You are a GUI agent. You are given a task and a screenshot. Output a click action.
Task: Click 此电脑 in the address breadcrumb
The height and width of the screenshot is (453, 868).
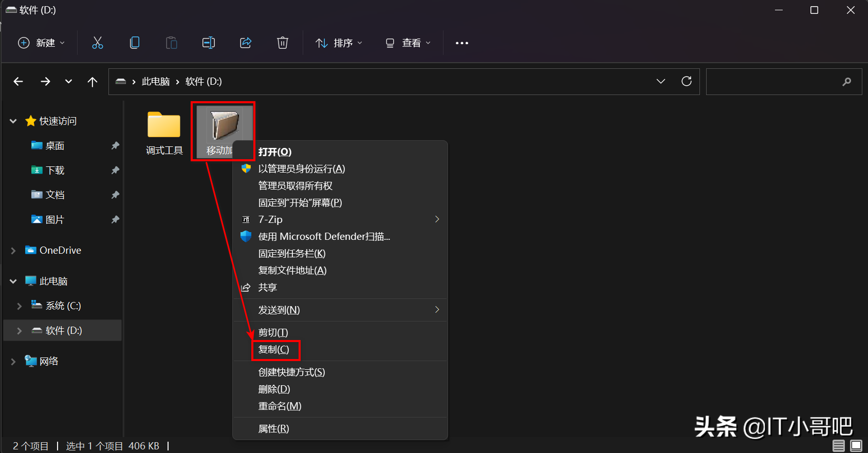(x=156, y=81)
